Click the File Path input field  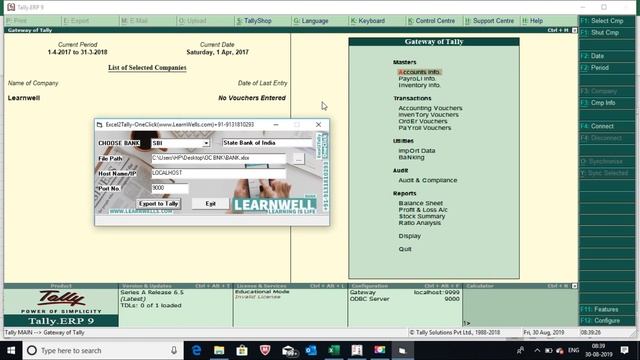218,158
